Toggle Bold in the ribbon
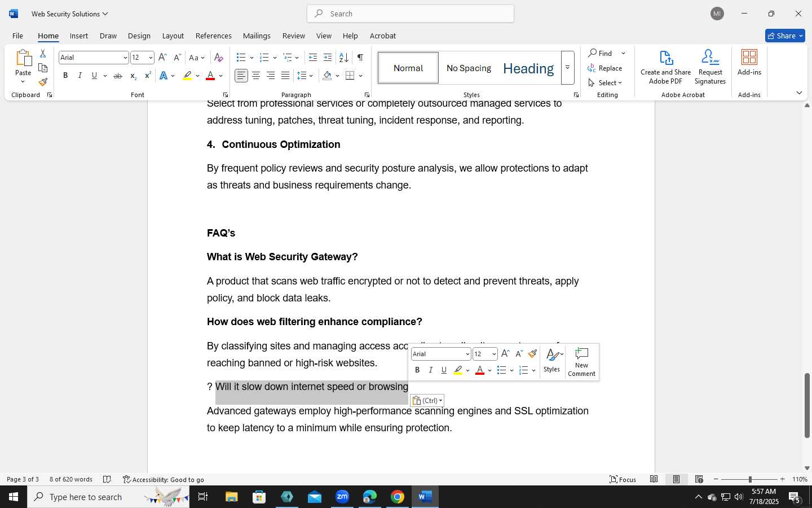The height and width of the screenshot is (508, 812). [65, 76]
